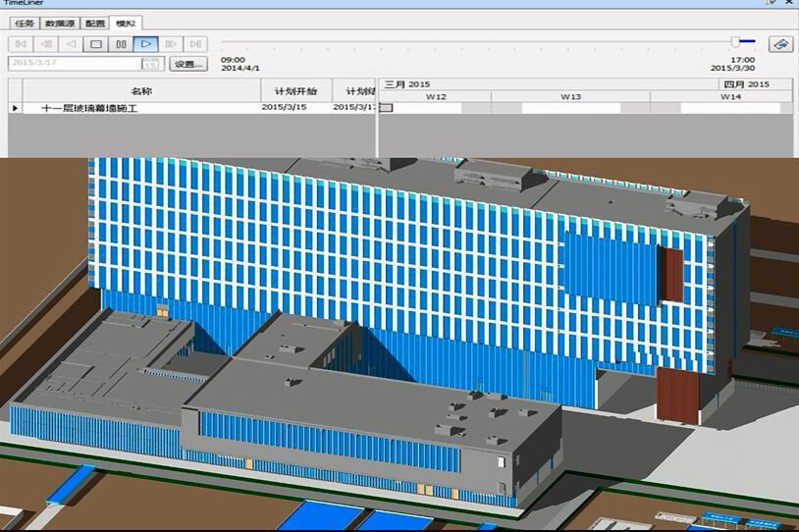Click the red-brown panel on the upper facade

pos(671,275)
